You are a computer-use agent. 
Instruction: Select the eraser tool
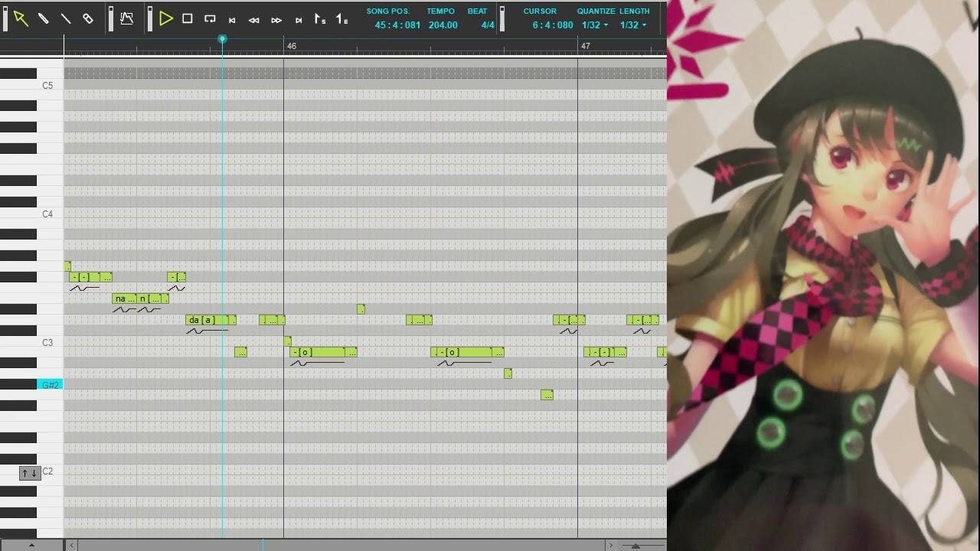[x=88, y=19]
